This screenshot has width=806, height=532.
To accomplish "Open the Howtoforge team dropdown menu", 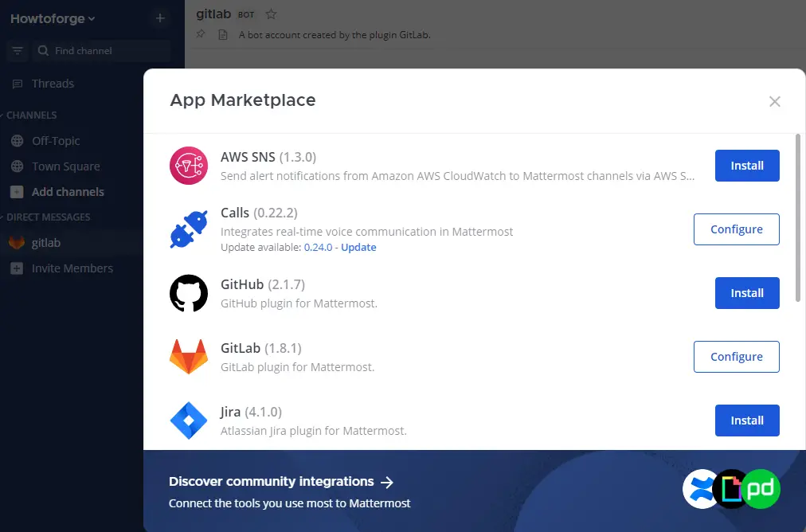I will tap(53, 18).
